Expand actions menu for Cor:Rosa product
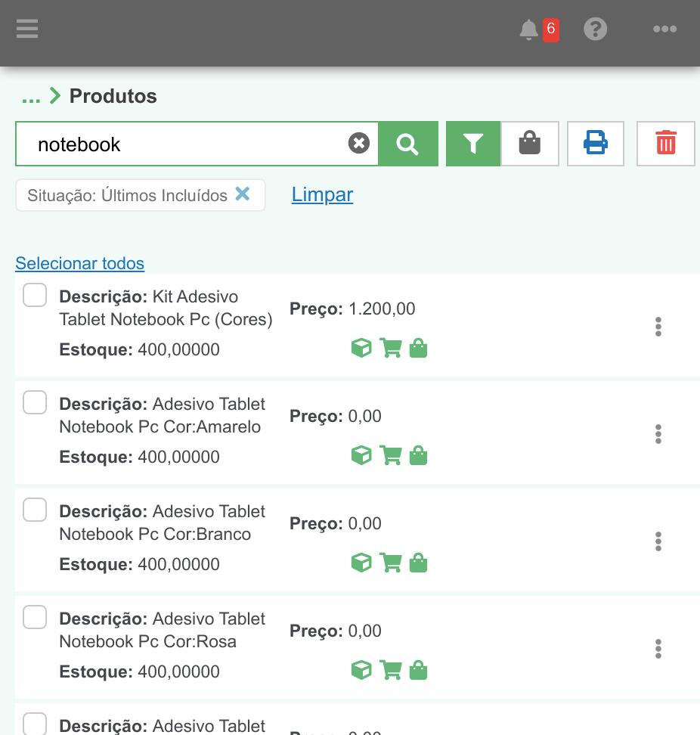The height and width of the screenshot is (735, 700). (658, 649)
